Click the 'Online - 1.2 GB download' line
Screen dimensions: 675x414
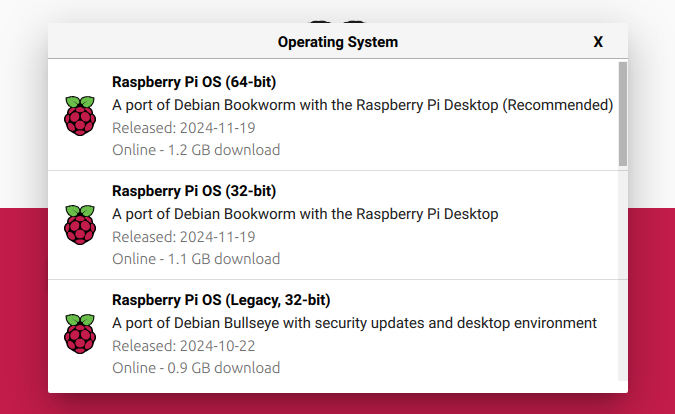pos(196,150)
